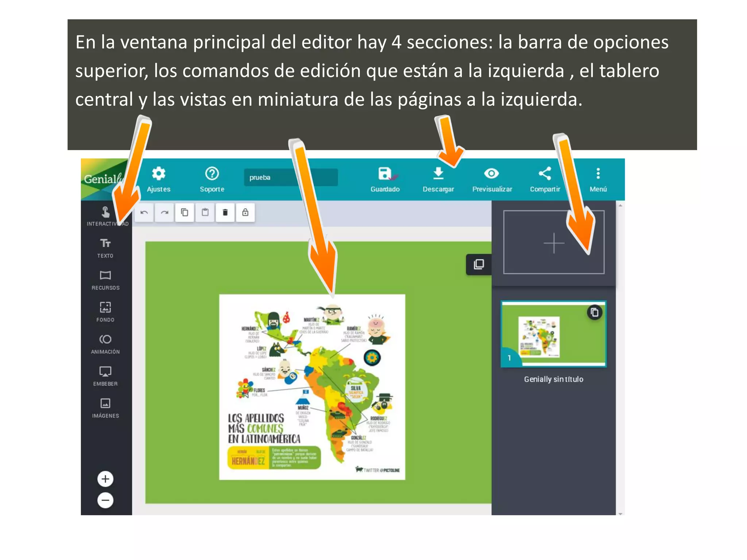
Task: Add a new page with plus box
Action: pyautogui.click(x=554, y=242)
